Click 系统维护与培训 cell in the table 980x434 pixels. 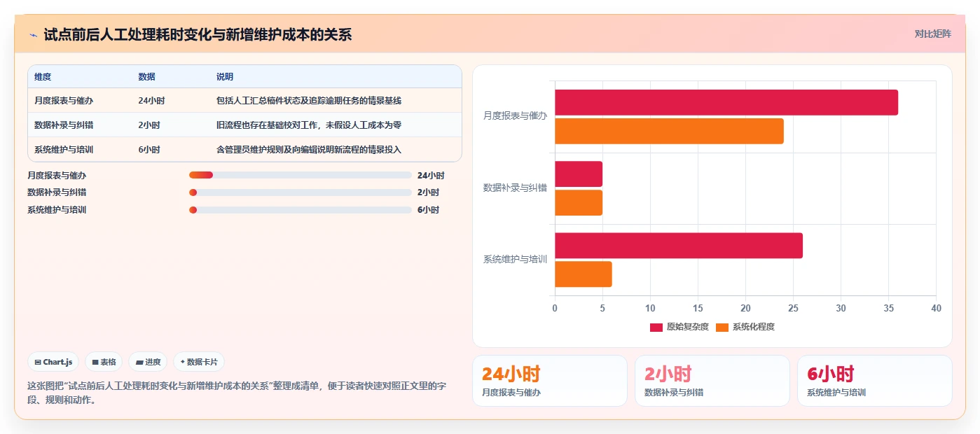coord(64,150)
